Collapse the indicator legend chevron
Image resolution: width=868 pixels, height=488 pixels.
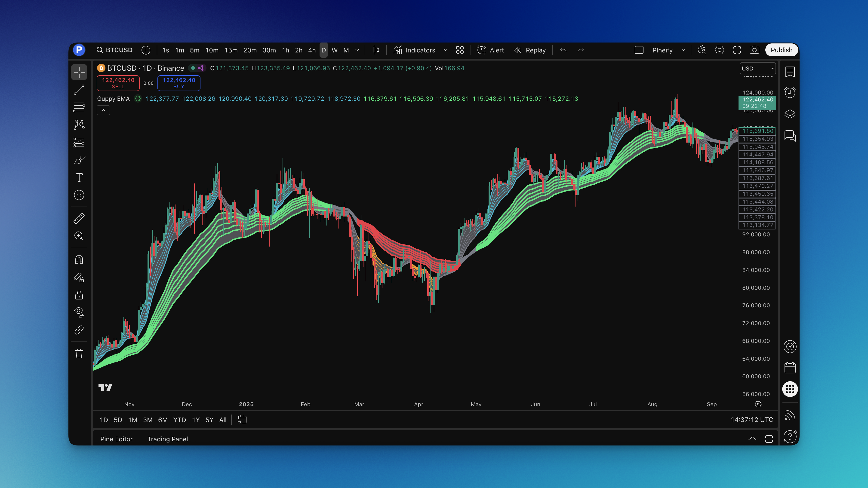tap(103, 110)
